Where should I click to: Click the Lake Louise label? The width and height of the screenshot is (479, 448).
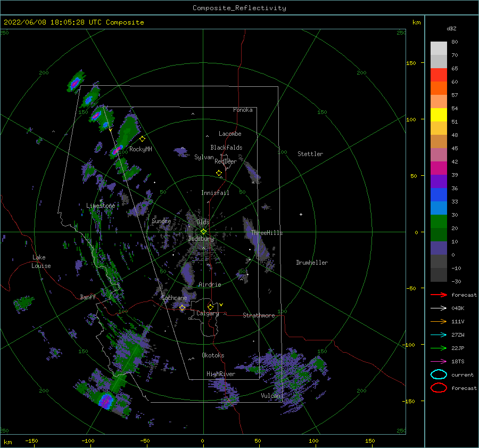pos(41,262)
